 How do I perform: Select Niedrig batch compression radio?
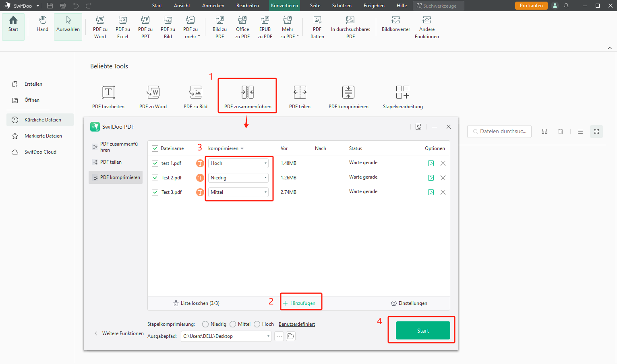[x=205, y=324]
